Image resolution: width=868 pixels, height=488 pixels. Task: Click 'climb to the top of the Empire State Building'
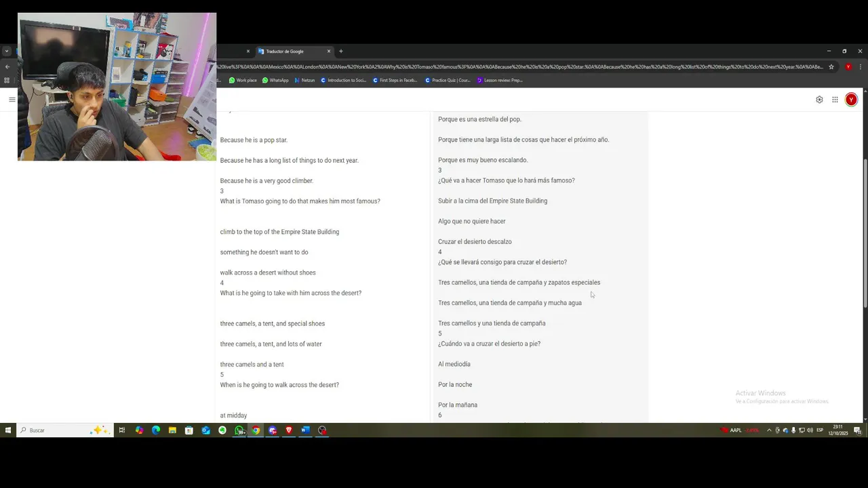(x=279, y=232)
